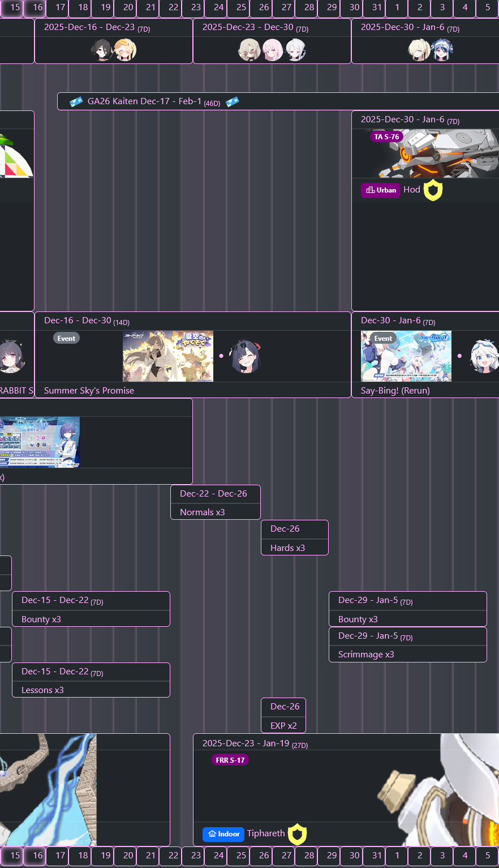Select day 26 in the top date row
Viewport: 499px width, 868px height.
261,8
